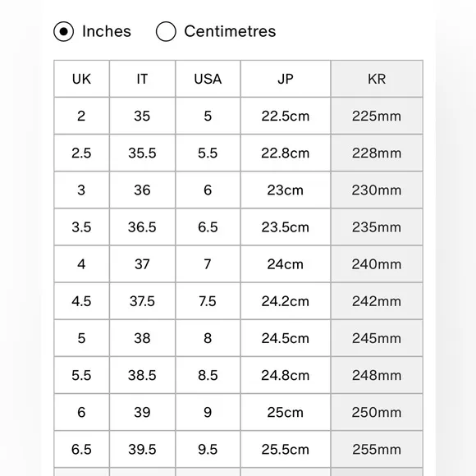Click the JP column header
This screenshot has height=476, width=476.
(286, 79)
